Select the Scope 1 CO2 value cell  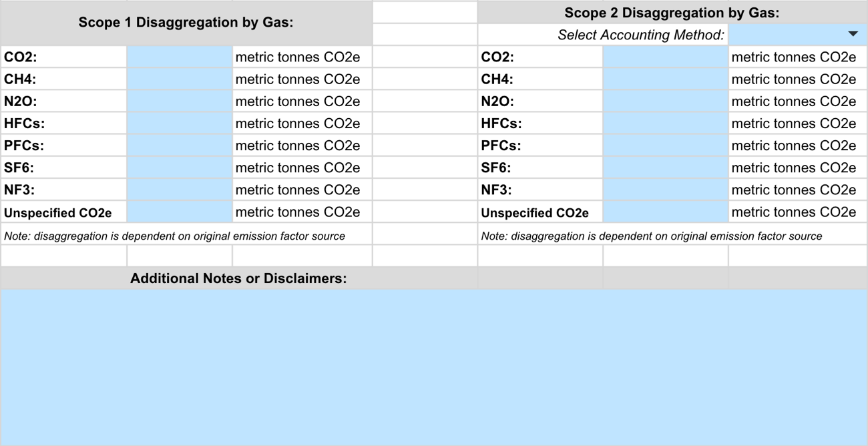coord(180,57)
